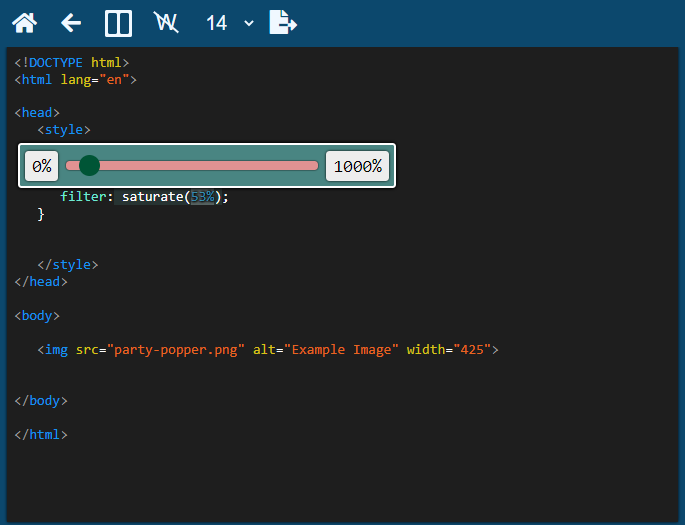Click the width "425" value

click(x=472, y=350)
